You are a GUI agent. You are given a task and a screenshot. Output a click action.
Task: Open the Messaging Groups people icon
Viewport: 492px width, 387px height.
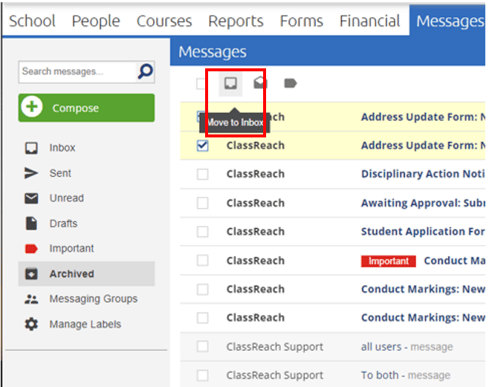31,299
